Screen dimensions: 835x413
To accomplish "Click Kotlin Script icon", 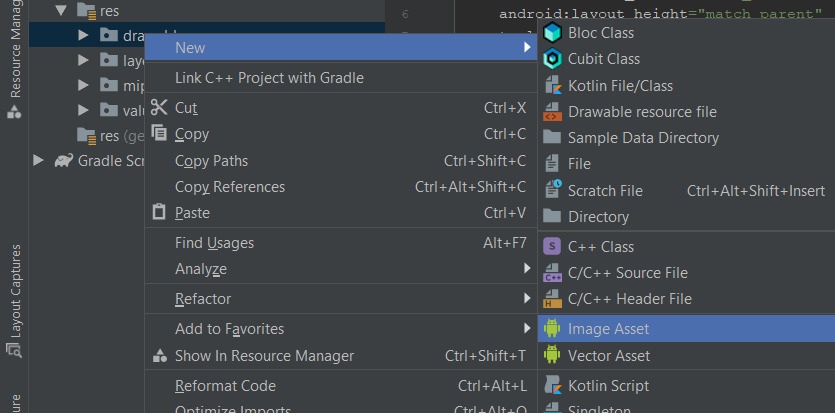I will click(552, 385).
